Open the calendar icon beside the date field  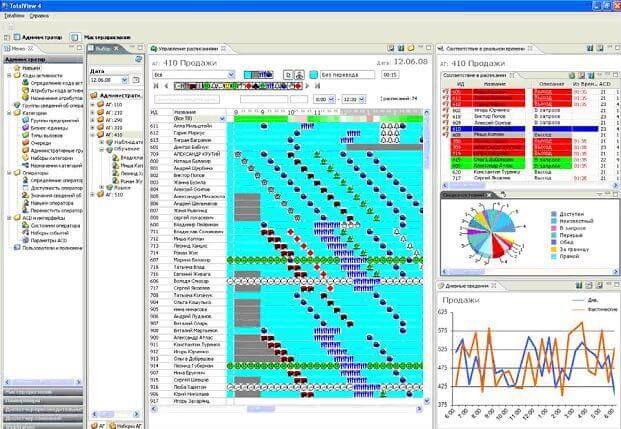coord(135,80)
